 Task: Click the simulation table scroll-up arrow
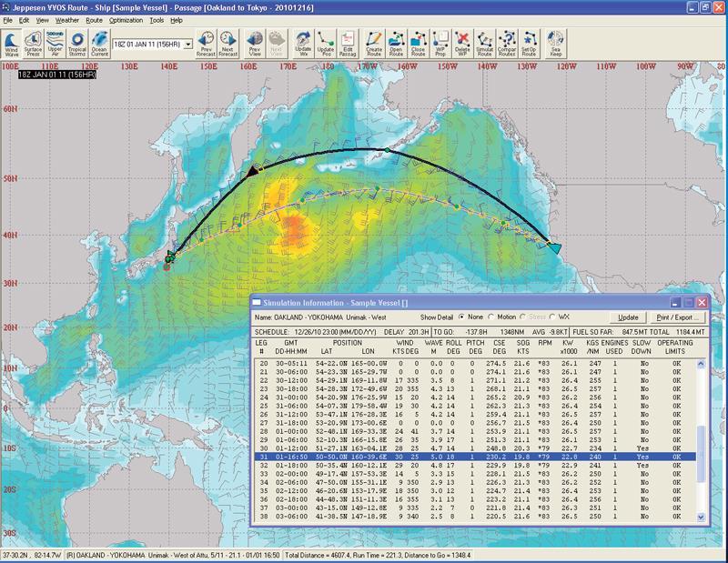pyautogui.click(x=701, y=365)
